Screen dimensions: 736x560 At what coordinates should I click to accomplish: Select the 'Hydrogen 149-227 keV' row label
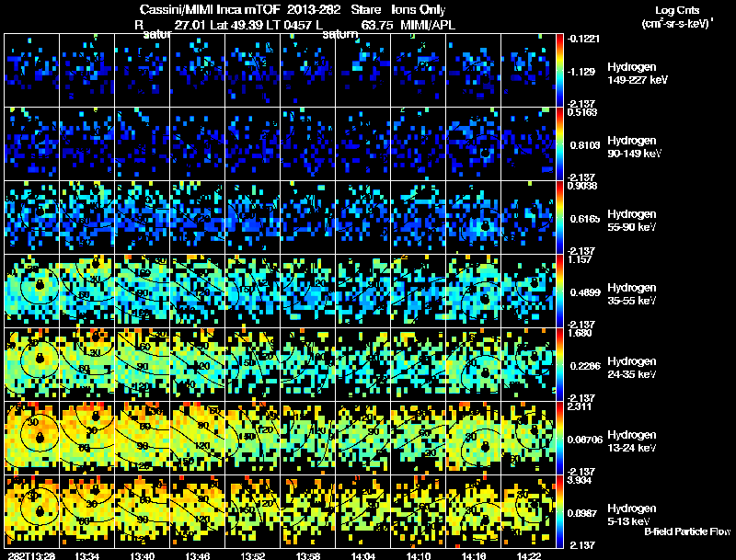coord(638,74)
